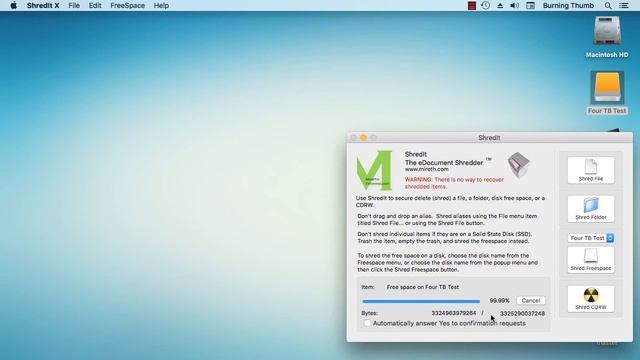This screenshot has height=360, width=640.
Task: Click the Shred CDRW radiation icon
Action: (x=591, y=295)
